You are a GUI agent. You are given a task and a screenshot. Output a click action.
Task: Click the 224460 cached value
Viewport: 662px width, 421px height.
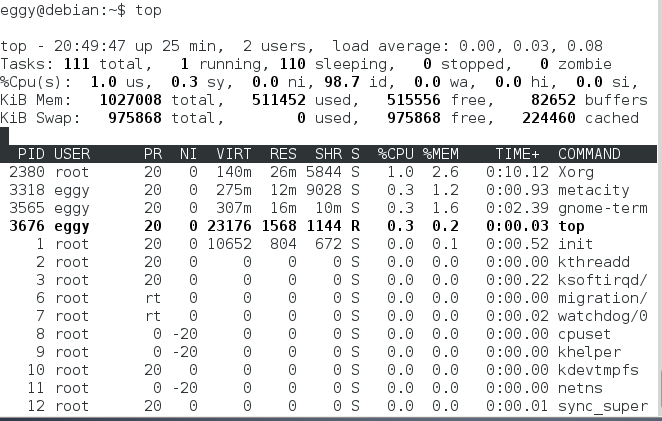(x=549, y=118)
